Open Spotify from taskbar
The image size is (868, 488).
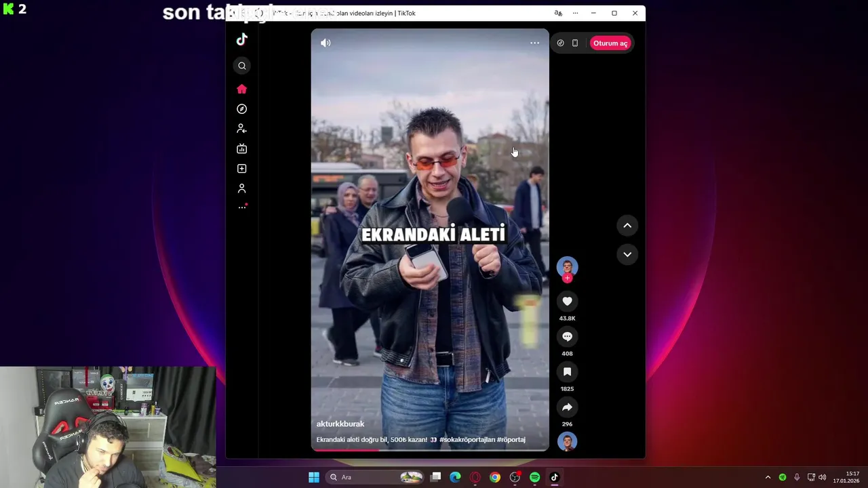coord(534,477)
